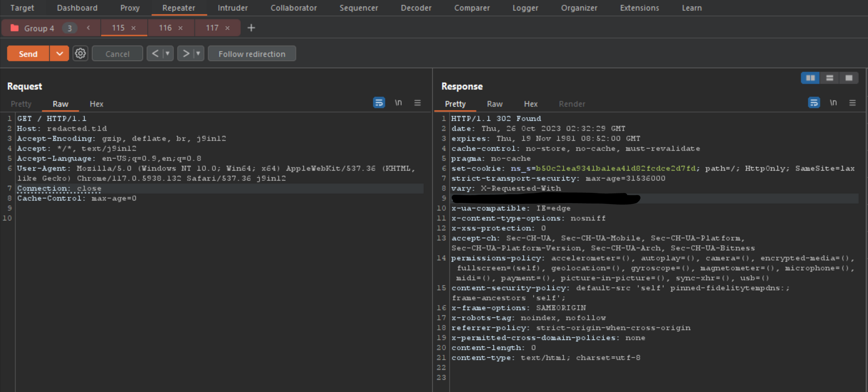
Task: Click the 'set-cookie' response header line
Action: pos(653,168)
